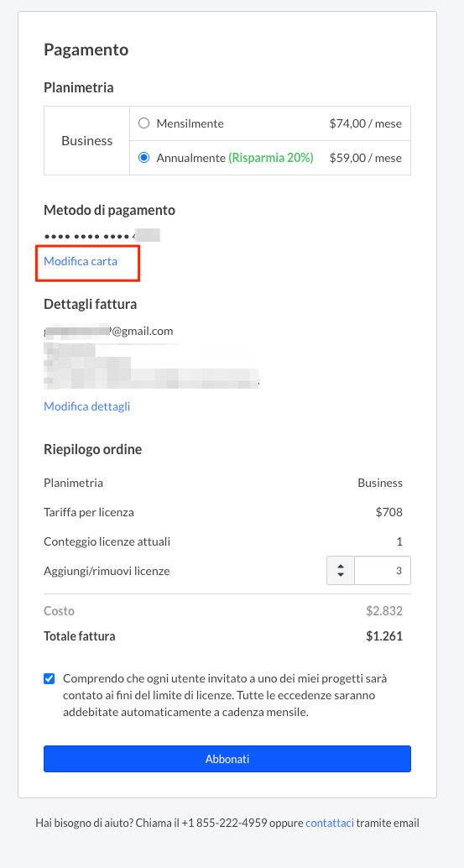Click the $74,00 / mese price
This screenshot has height=868, width=464.
tap(366, 123)
